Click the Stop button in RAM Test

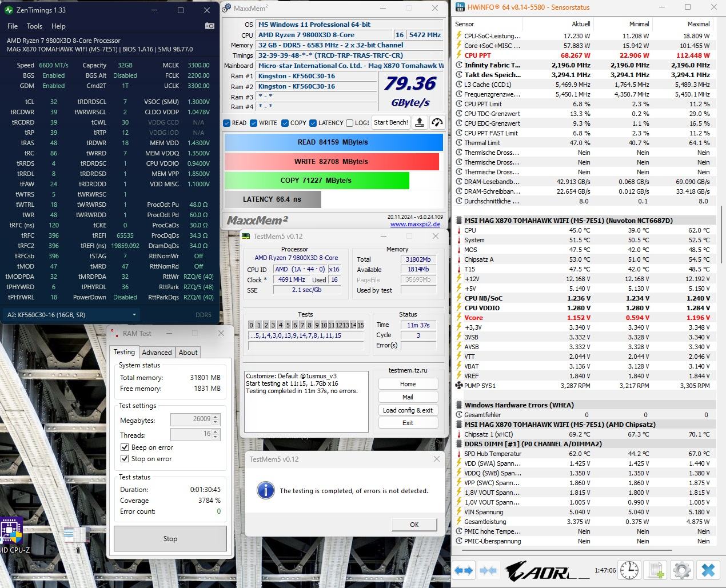170,538
